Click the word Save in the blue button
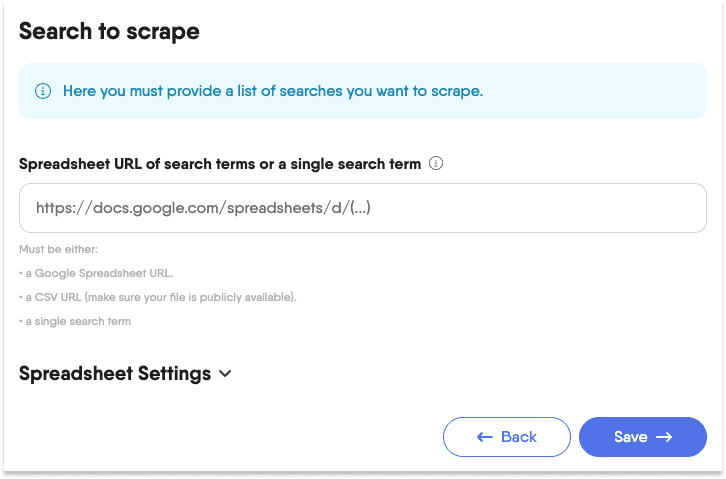726x479 pixels. point(631,437)
